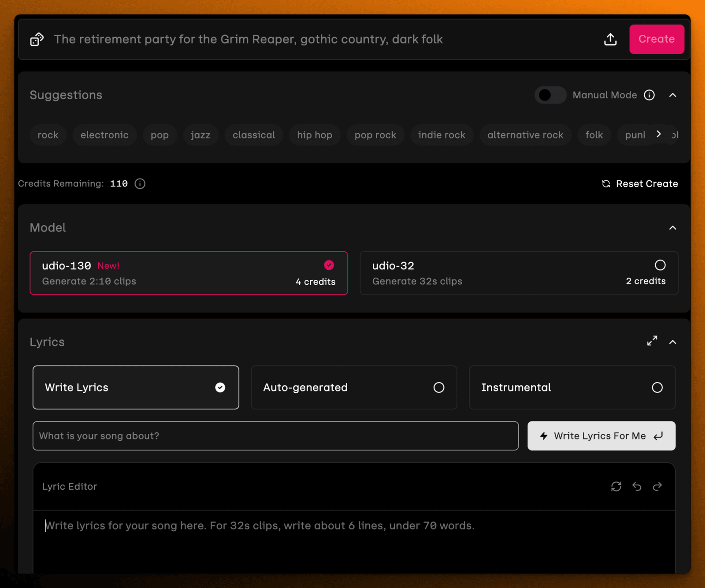Click the dice randomize prompt icon
Viewport: 705px width, 588px height.
(x=37, y=39)
